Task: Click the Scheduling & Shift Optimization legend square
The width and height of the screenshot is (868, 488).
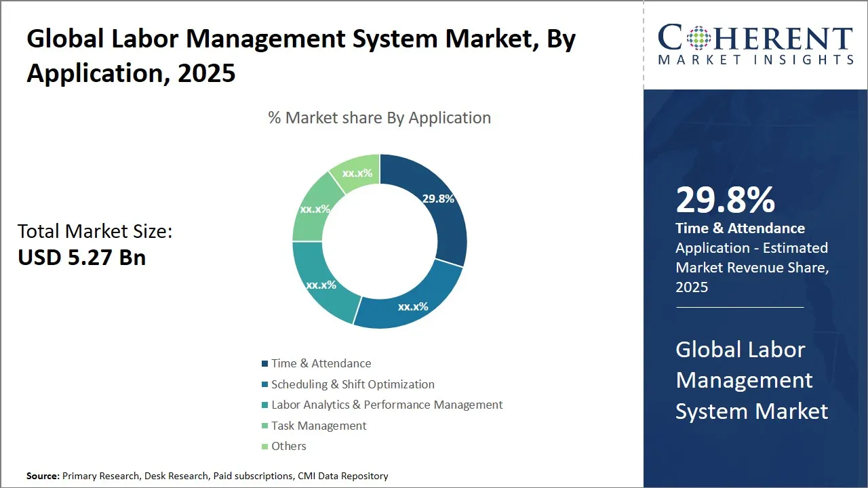Action: click(x=264, y=385)
